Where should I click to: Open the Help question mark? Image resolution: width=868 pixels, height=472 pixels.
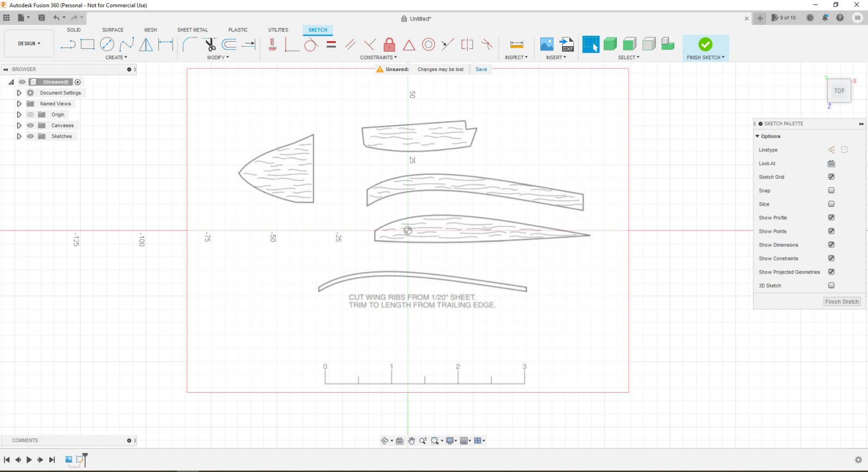[840, 18]
